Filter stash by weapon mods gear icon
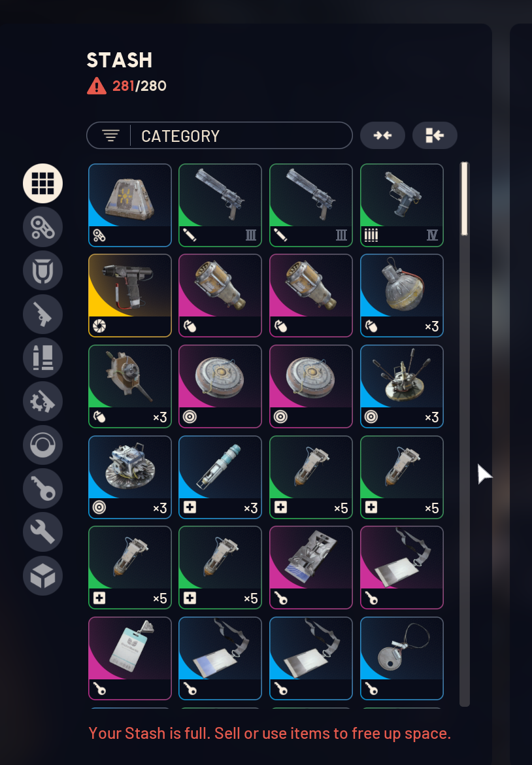Image resolution: width=532 pixels, height=765 pixels. pos(43,401)
